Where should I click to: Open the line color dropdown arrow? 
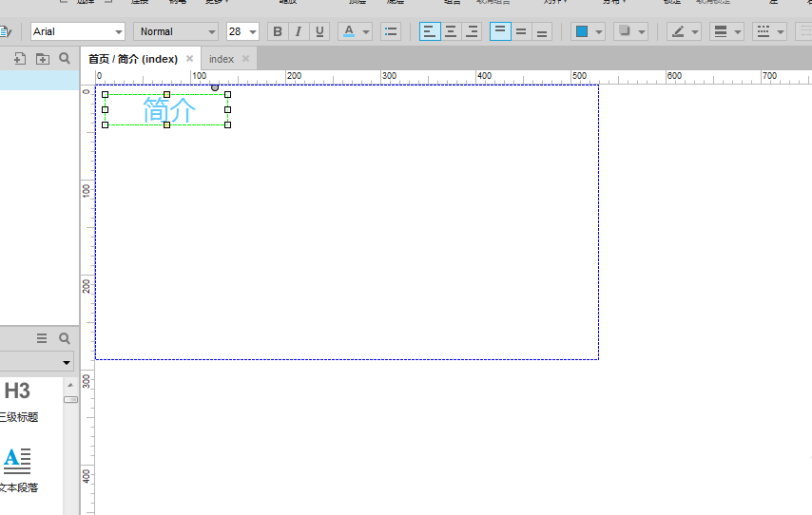click(x=695, y=32)
